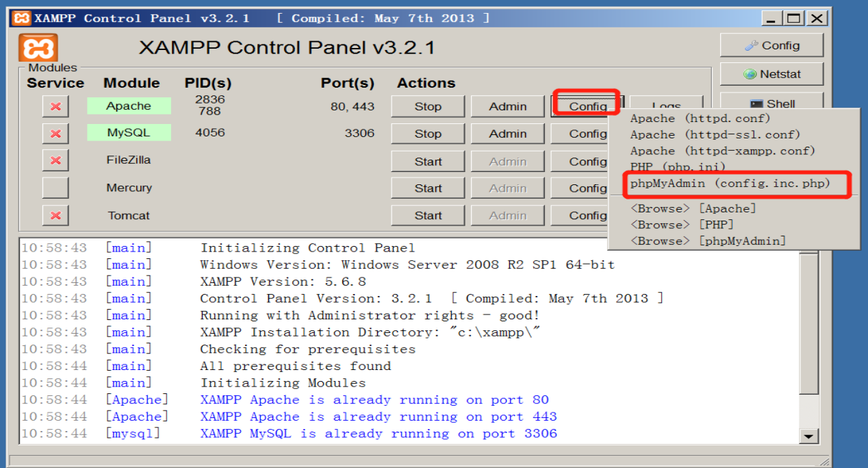Start the FileZilla module
This screenshot has height=468, width=868.
428,161
